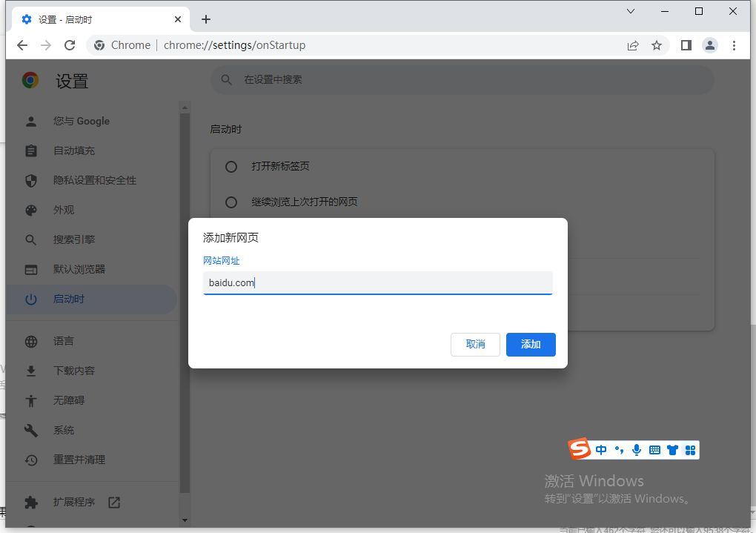Open Chrome's three-dot menu

coord(734,45)
